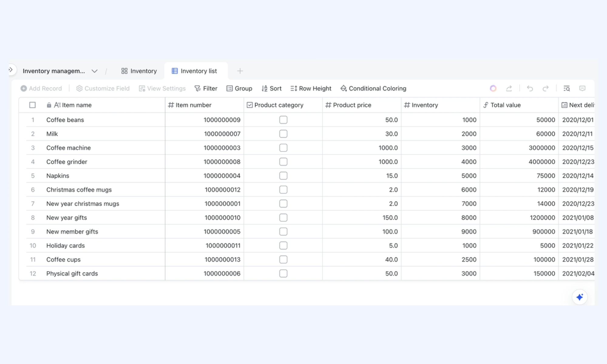Expand the collapsed sidebar arrow

(x=11, y=70)
